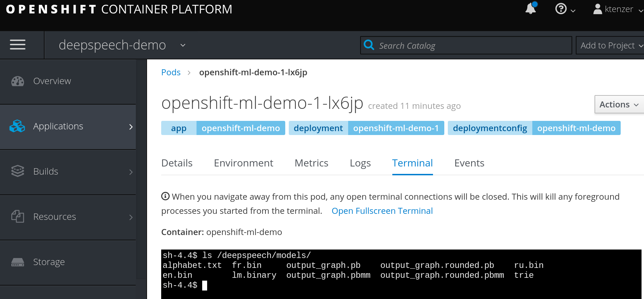Click 'output_graph.rounded.pbmm' in terminal output
Viewport: 644px width, 299px height.
click(x=442, y=275)
